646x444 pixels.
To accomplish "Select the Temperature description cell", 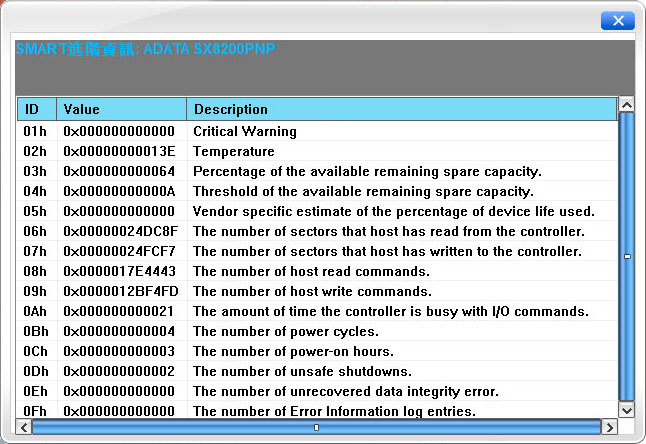I will click(234, 152).
